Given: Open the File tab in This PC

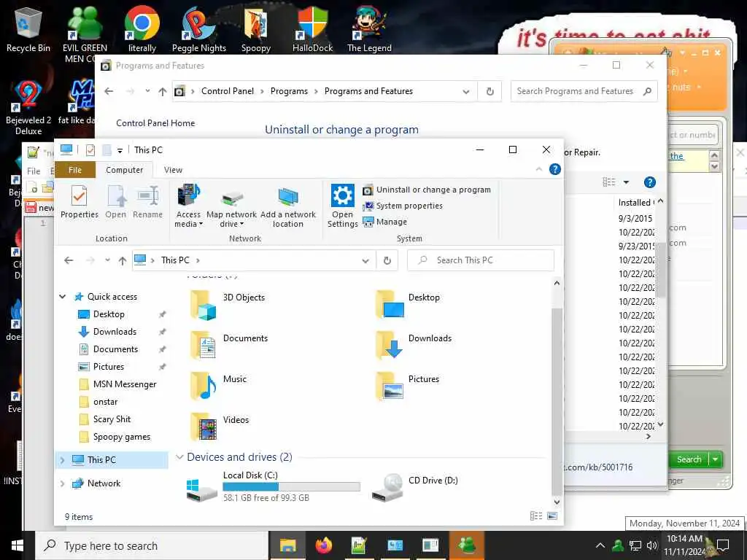Looking at the screenshot, I should [x=75, y=170].
